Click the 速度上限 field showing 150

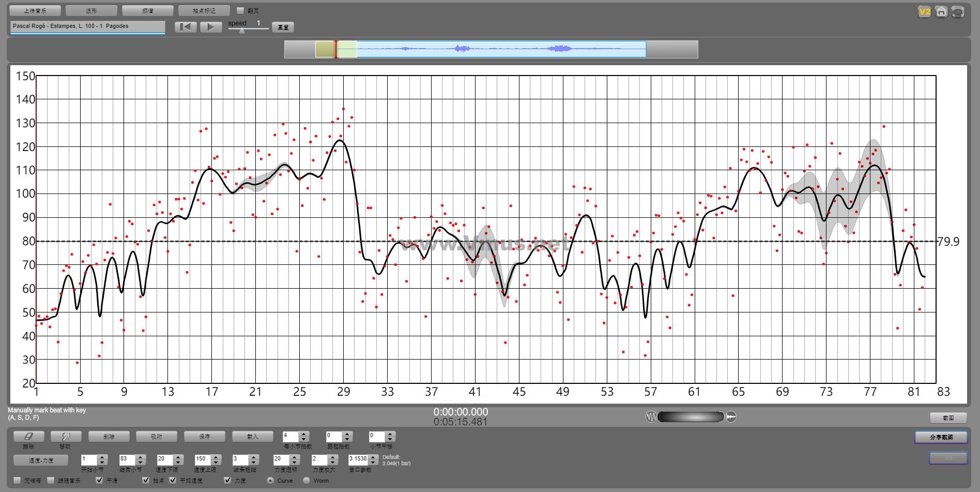[203, 459]
